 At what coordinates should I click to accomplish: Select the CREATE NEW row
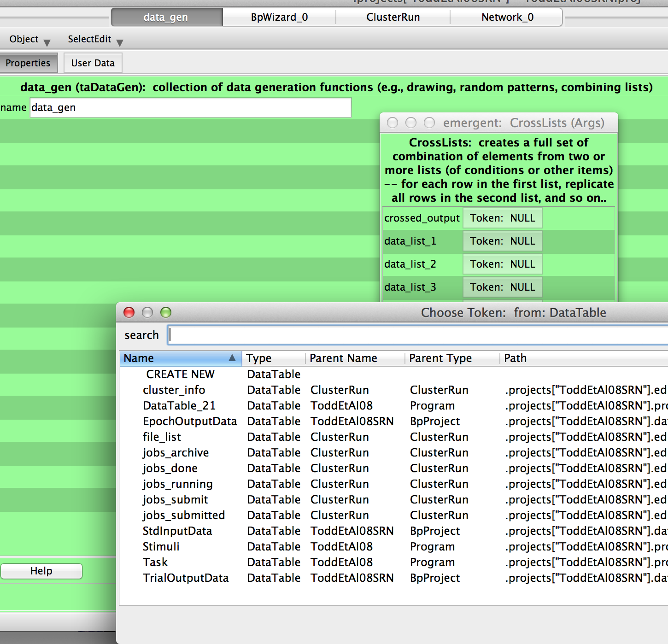coord(394,374)
